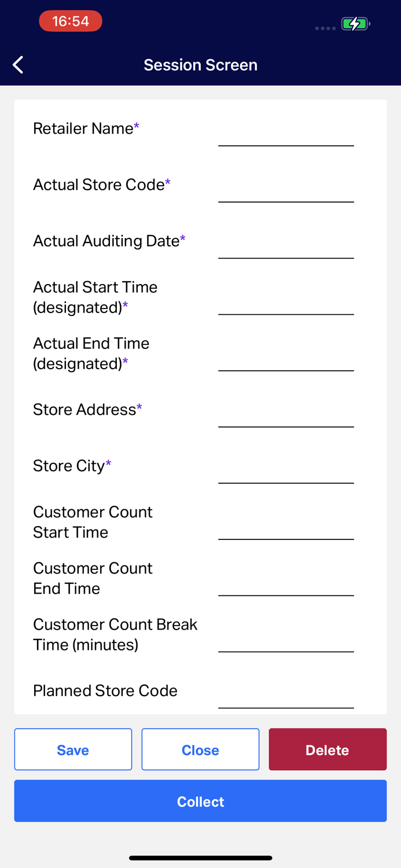
Task: Tap the back arrow to exit Session Screen
Action: click(x=17, y=65)
